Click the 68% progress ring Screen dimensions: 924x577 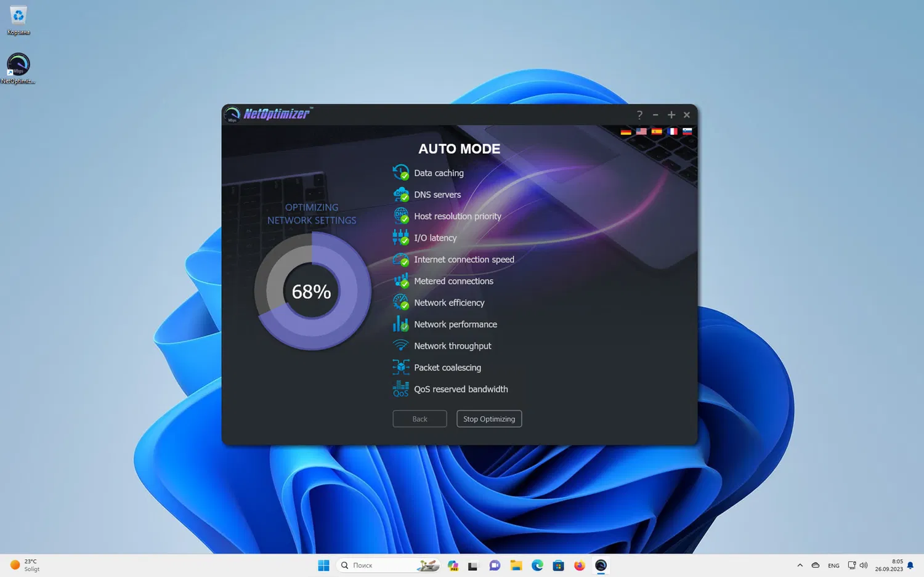[x=312, y=291]
